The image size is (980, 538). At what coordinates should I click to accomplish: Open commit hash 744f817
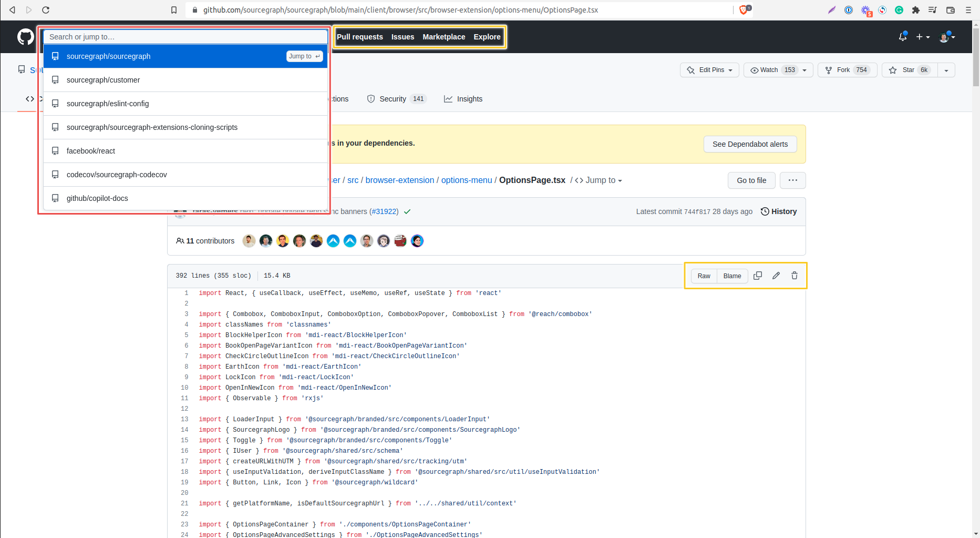click(697, 212)
